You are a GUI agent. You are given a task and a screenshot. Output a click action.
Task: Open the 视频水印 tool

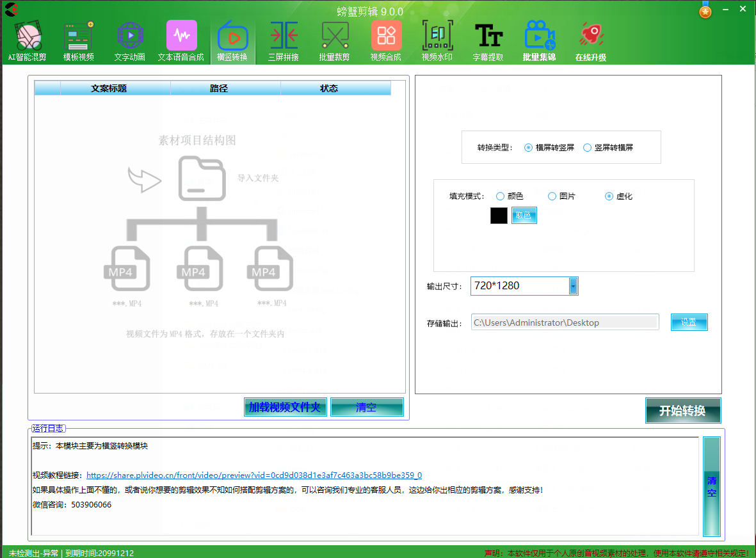[x=437, y=40]
